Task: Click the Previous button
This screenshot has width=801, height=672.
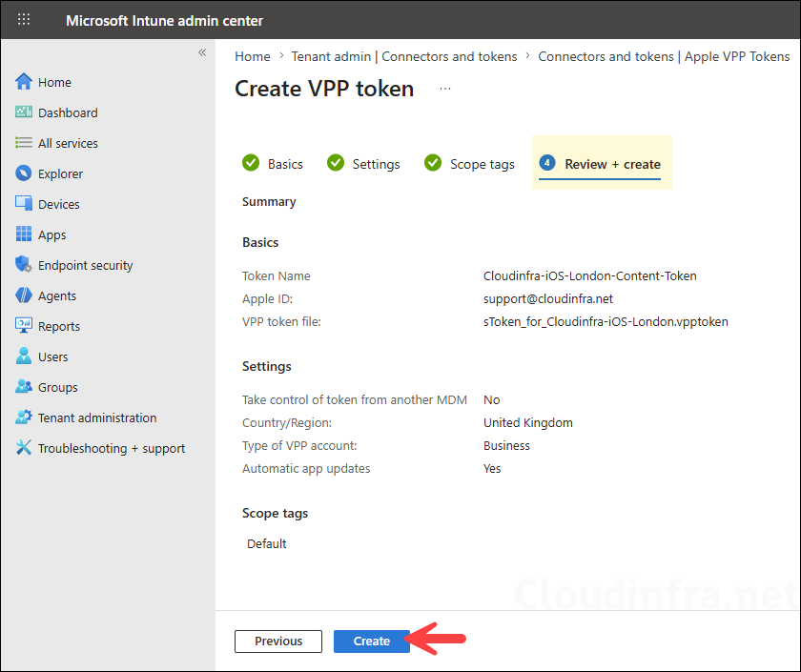Action: (278, 641)
